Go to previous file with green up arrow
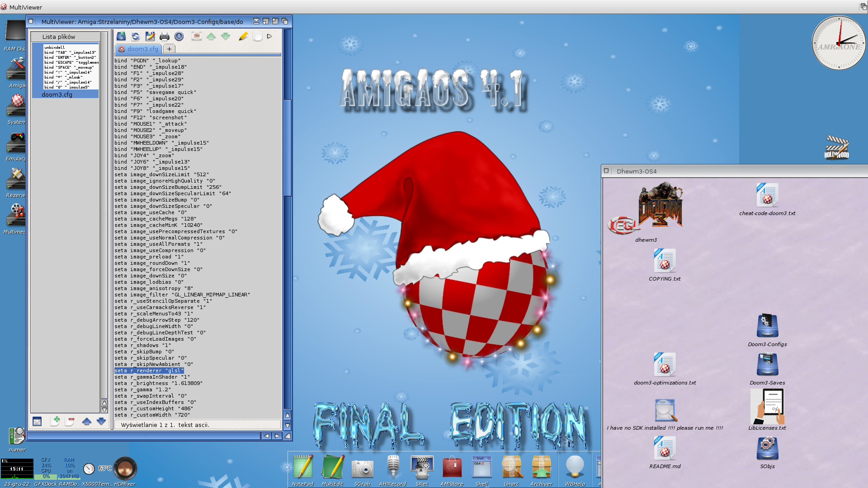Screen dimensions: 868x488 [x=211, y=36]
